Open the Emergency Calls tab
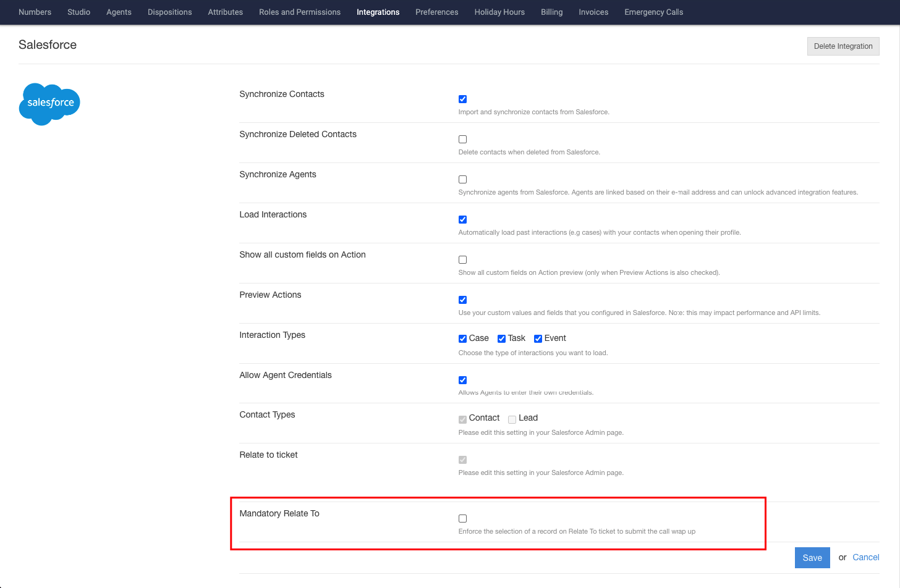 click(x=653, y=12)
